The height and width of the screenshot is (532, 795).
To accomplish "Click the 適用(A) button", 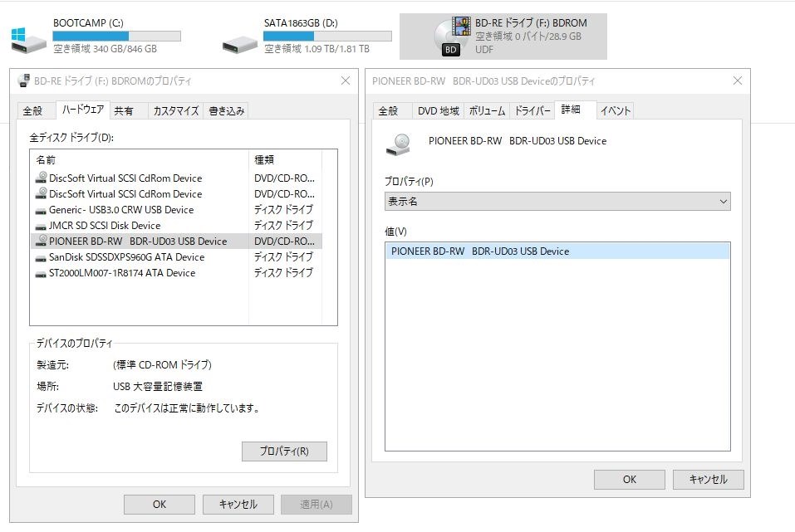I will coord(317,505).
